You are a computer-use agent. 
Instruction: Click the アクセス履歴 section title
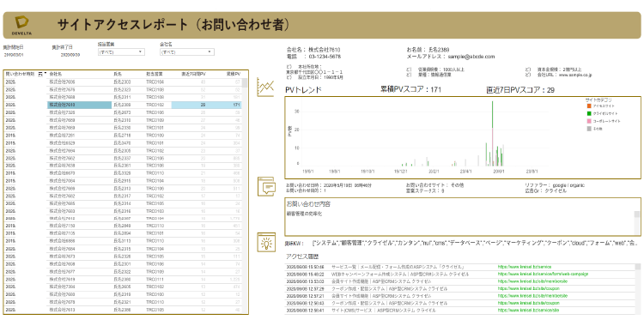click(x=302, y=257)
